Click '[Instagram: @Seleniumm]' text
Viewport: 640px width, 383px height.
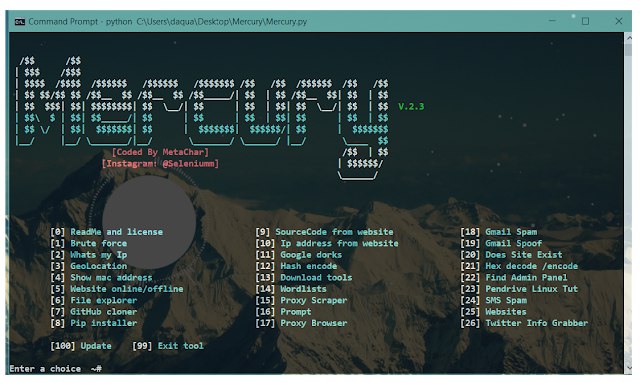point(160,164)
